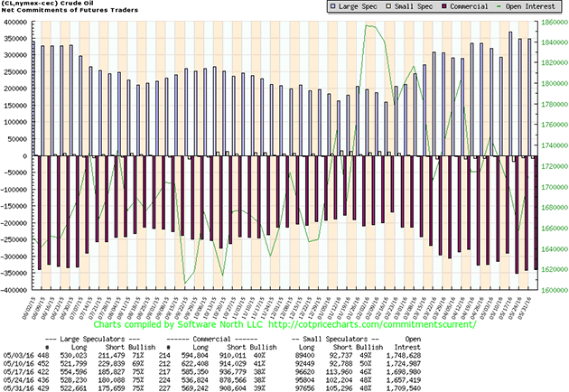
Task: Click the 400000 label on left axis
Action: (19, 21)
